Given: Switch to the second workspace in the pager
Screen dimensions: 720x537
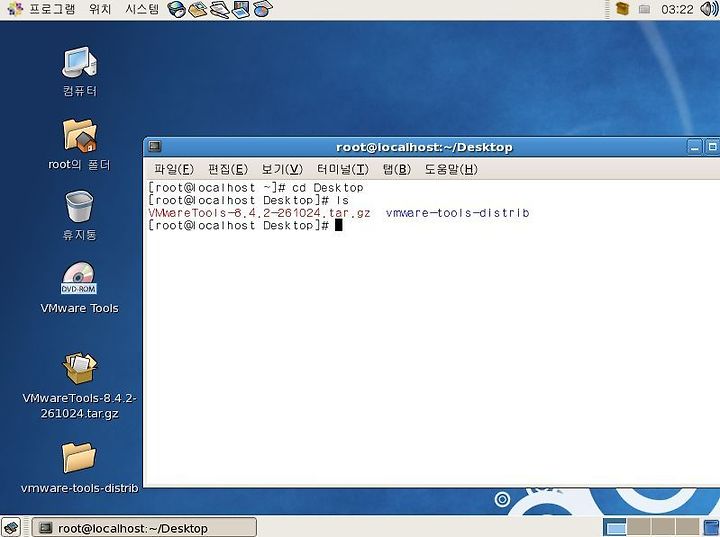Looking at the screenshot, I should point(639,527).
